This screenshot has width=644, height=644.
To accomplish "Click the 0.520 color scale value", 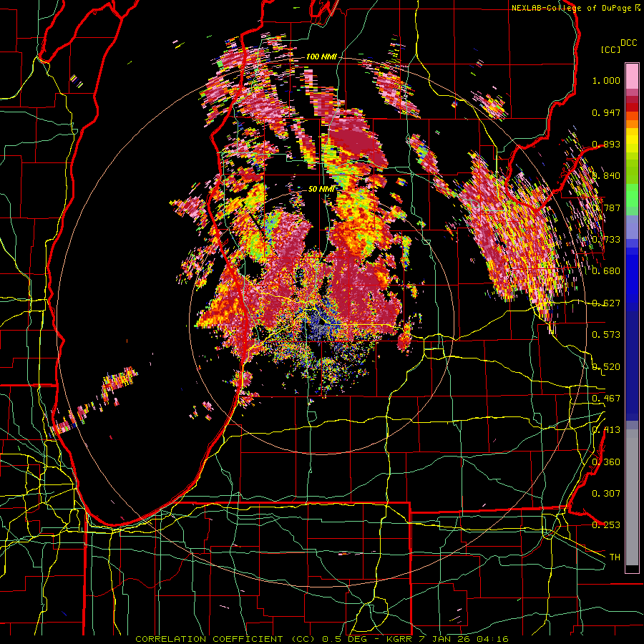I will 606,367.
